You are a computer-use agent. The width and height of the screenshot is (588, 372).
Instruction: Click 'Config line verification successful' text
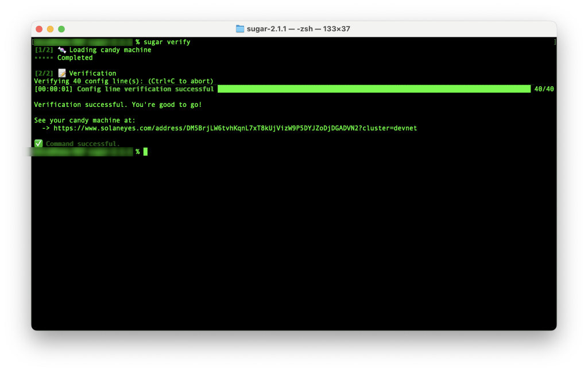click(x=145, y=89)
